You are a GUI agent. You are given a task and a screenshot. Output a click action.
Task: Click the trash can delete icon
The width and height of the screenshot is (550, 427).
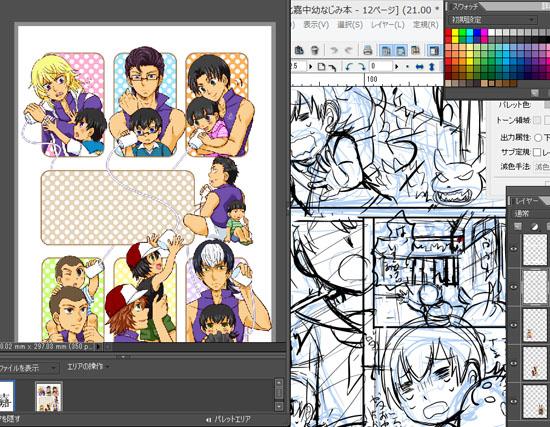coord(315,50)
